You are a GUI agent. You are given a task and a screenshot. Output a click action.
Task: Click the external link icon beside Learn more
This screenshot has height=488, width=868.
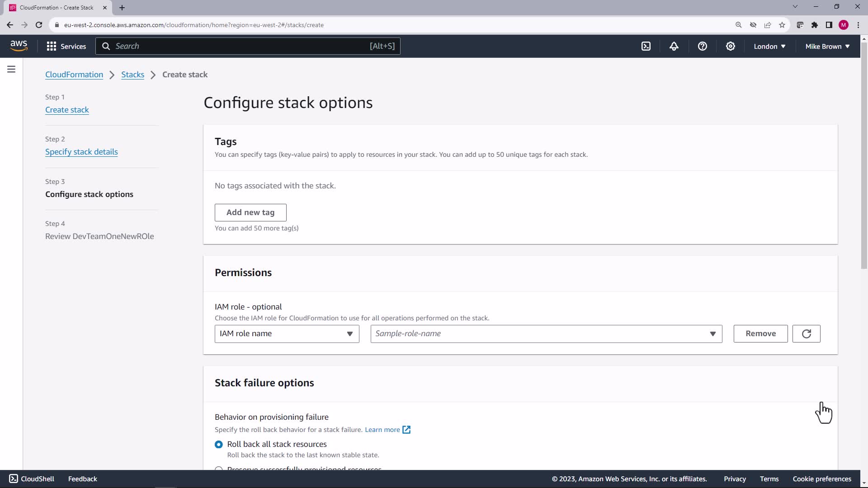(406, 430)
